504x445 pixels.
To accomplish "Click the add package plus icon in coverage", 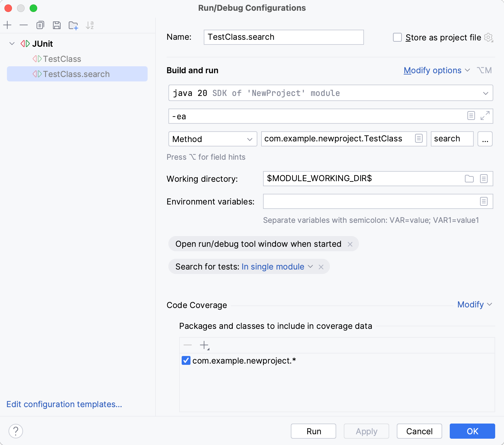I will [204, 345].
